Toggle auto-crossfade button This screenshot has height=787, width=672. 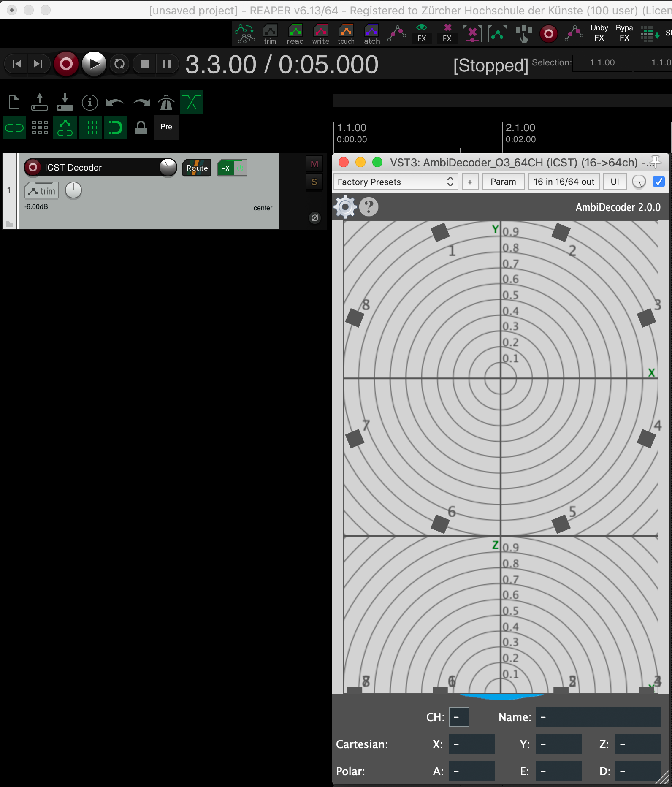(192, 102)
